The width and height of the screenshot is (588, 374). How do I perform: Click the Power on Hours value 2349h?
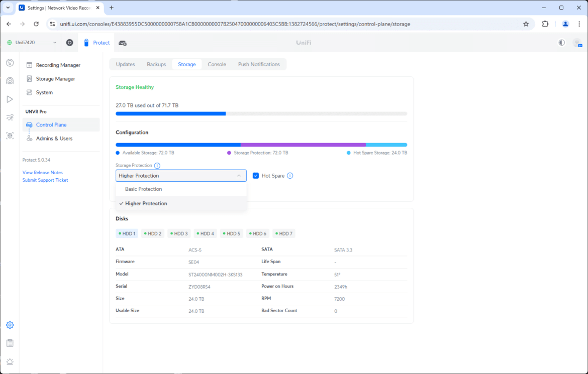click(341, 287)
